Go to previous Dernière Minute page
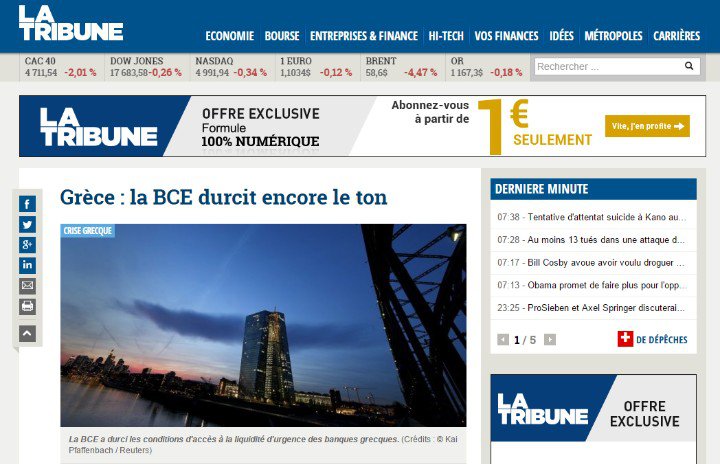The width and height of the screenshot is (720, 464). (503, 340)
